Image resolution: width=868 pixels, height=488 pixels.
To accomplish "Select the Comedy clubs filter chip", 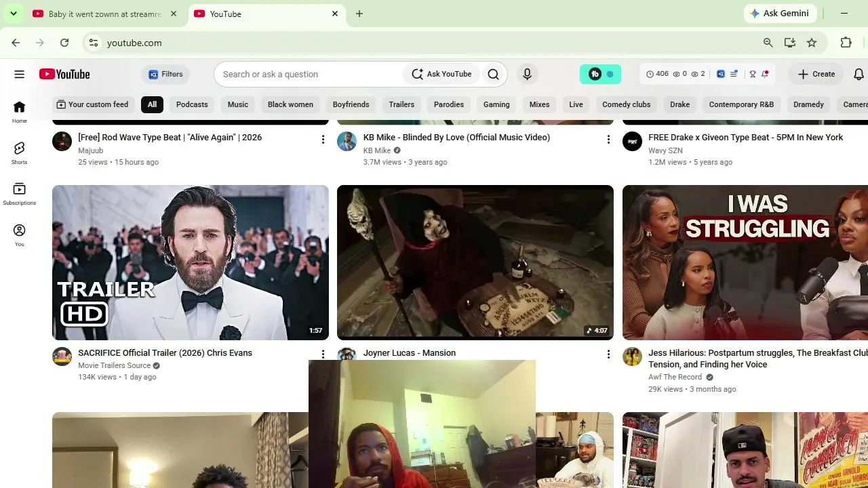I will coord(627,104).
